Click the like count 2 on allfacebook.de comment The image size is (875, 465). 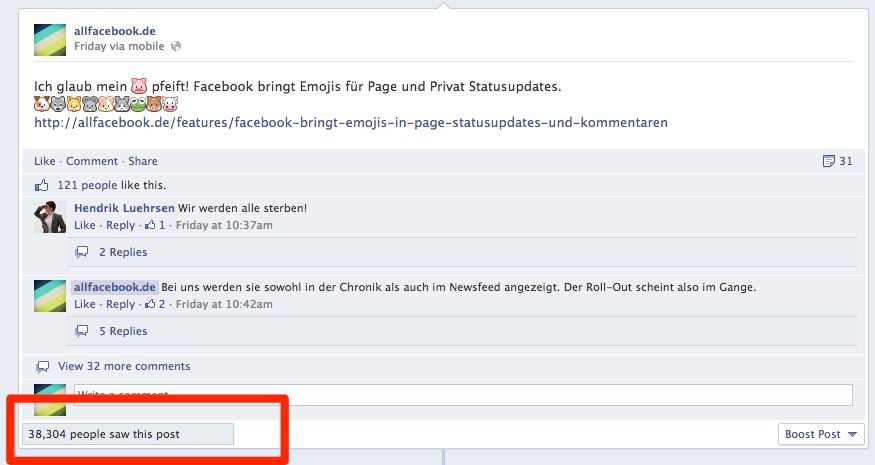click(155, 305)
